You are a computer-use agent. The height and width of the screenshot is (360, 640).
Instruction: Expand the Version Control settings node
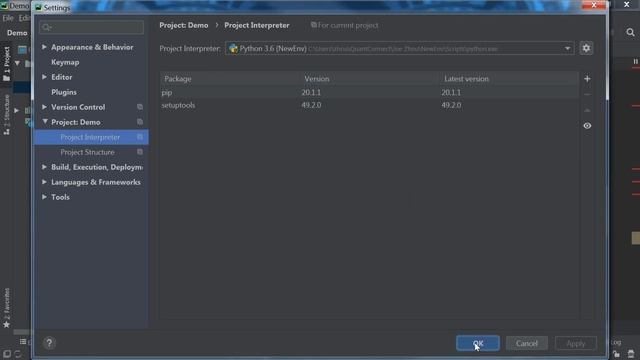pyautogui.click(x=44, y=107)
